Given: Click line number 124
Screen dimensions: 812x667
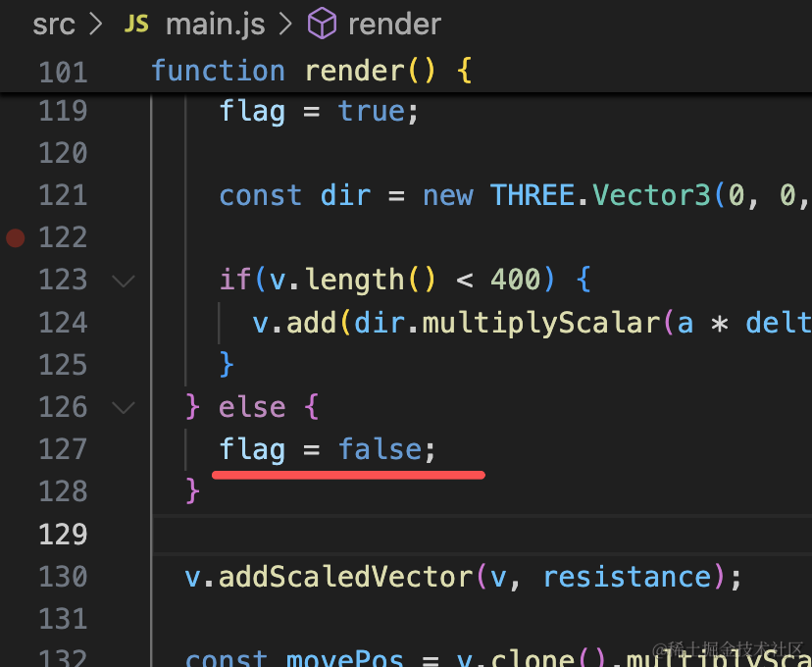Looking at the screenshot, I should 63,323.
